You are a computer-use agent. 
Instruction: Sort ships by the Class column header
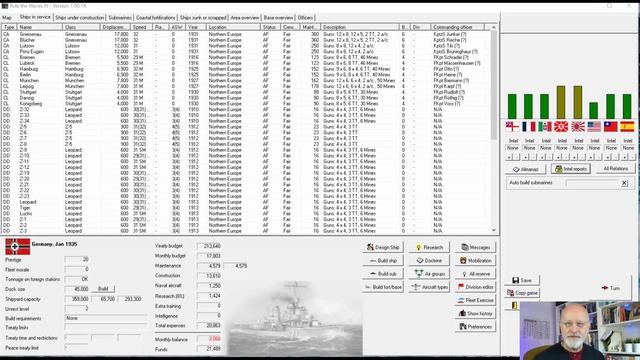(81, 27)
